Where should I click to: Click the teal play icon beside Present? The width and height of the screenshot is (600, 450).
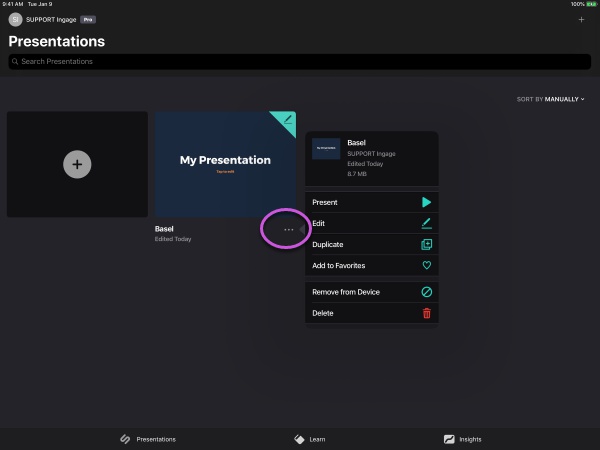click(426, 202)
